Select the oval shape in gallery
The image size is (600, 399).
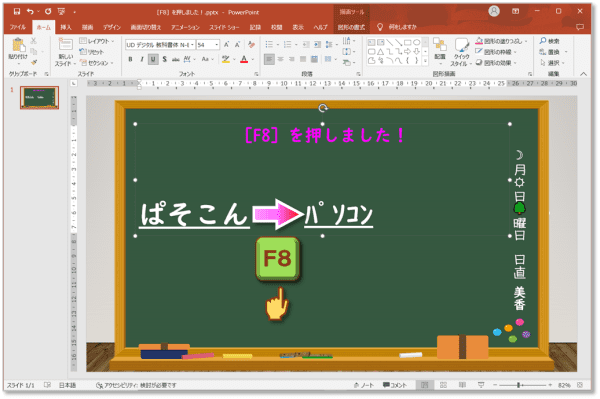417,42
